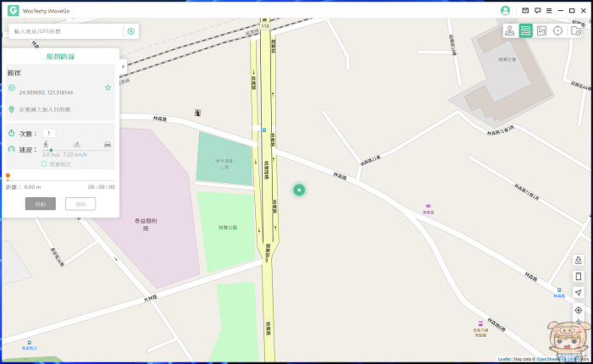Image resolution: width=593 pixels, height=364 pixels.
Task: Open the feedback chat bubble icon
Action: (x=537, y=11)
